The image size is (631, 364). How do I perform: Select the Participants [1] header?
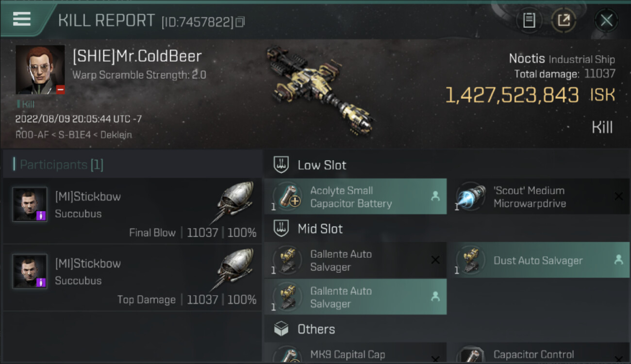[58, 165]
